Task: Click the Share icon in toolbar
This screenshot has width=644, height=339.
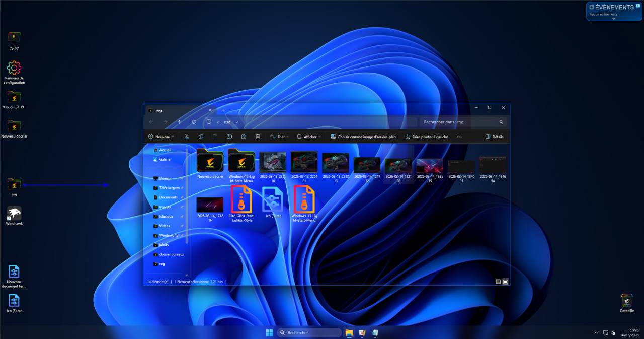Action: 244,137
